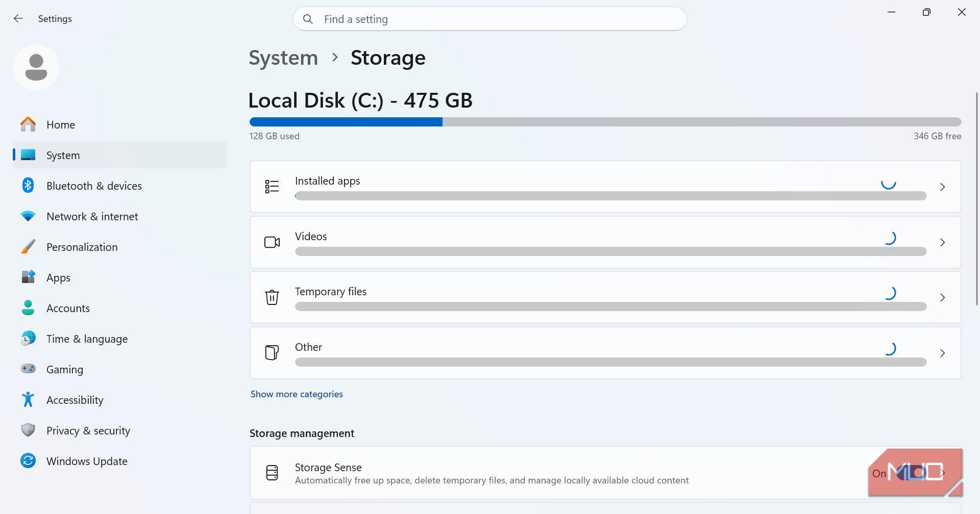Open Privacy & security settings
980x514 pixels.
tap(119, 430)
